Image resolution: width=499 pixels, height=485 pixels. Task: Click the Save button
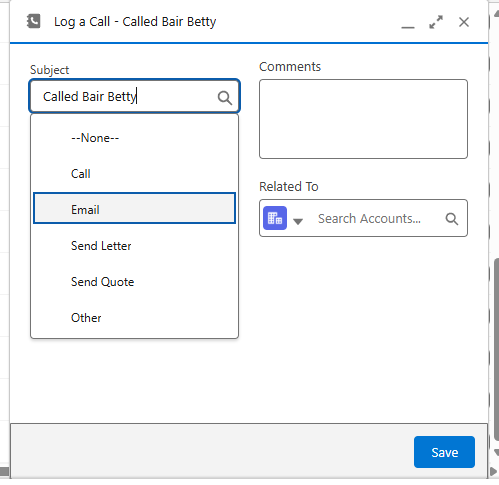[444, 452]
